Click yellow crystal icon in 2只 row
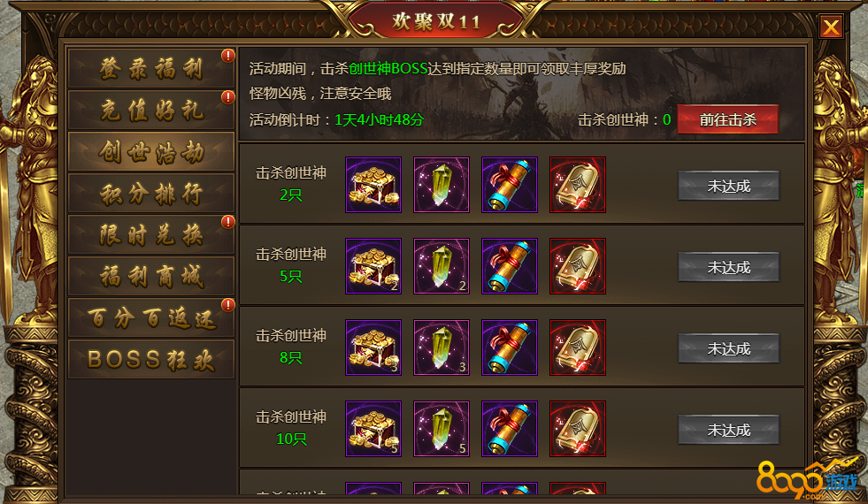Viewport: 868px width, 504px height. [x=442, y=185]
